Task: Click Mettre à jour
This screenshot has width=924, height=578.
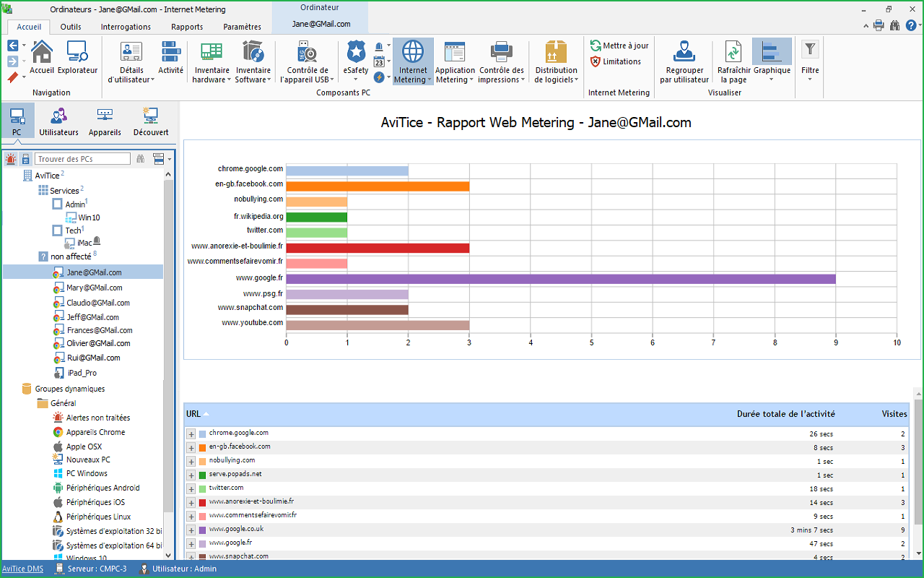Action: pos(619,46)
